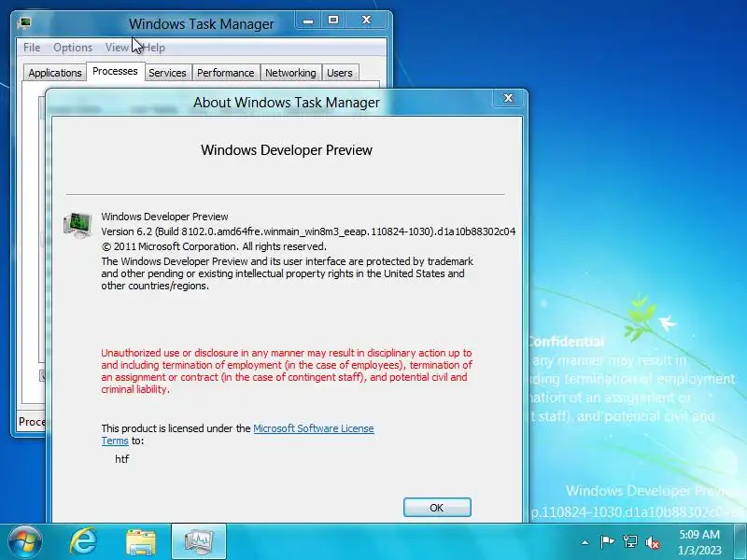Screen dimensions: 747x560
Task: Go to the Performance tab
Action: (x=225, y=73)
